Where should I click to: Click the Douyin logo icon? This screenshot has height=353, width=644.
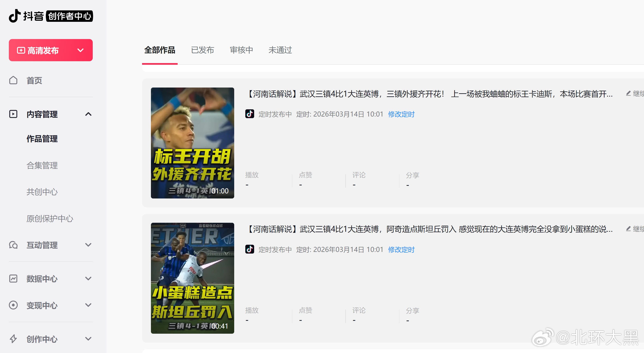(15, 16)
